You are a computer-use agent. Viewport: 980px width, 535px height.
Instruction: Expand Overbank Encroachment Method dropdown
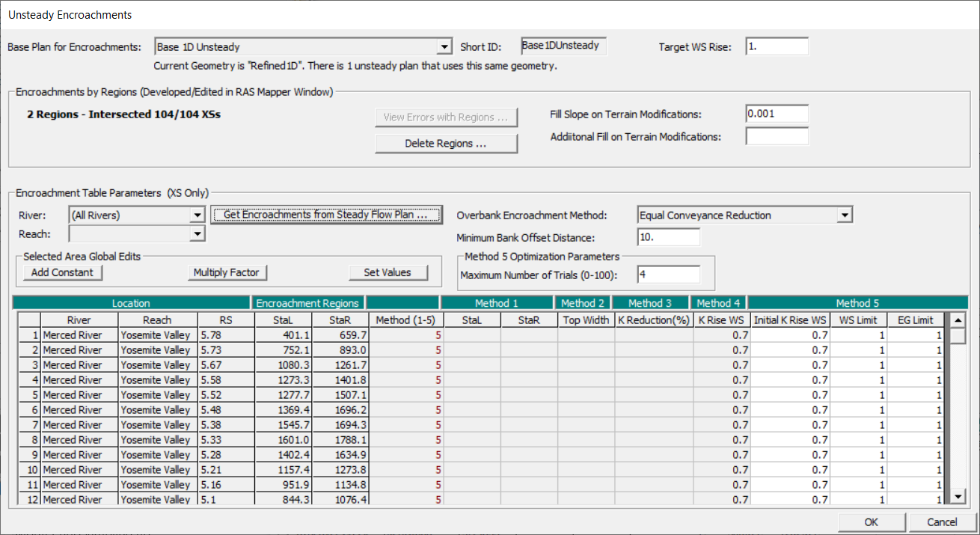click(x=845, y=215)
